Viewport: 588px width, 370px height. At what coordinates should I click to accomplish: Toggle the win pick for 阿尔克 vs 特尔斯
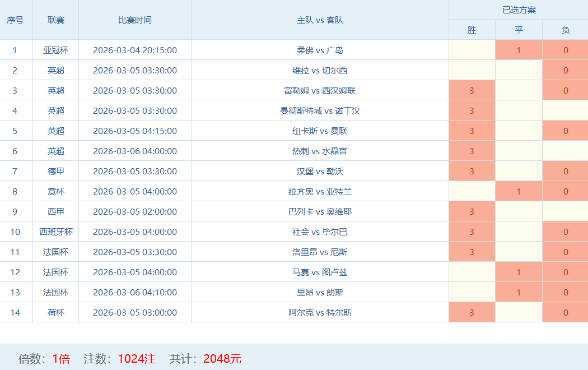pos(472,312)
